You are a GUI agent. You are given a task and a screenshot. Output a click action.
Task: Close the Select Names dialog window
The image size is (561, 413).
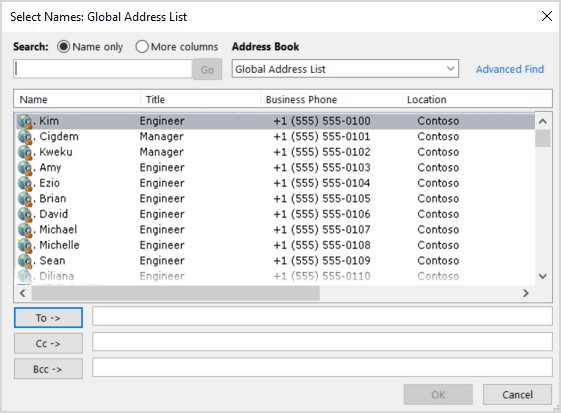click(x=547, y=16)
